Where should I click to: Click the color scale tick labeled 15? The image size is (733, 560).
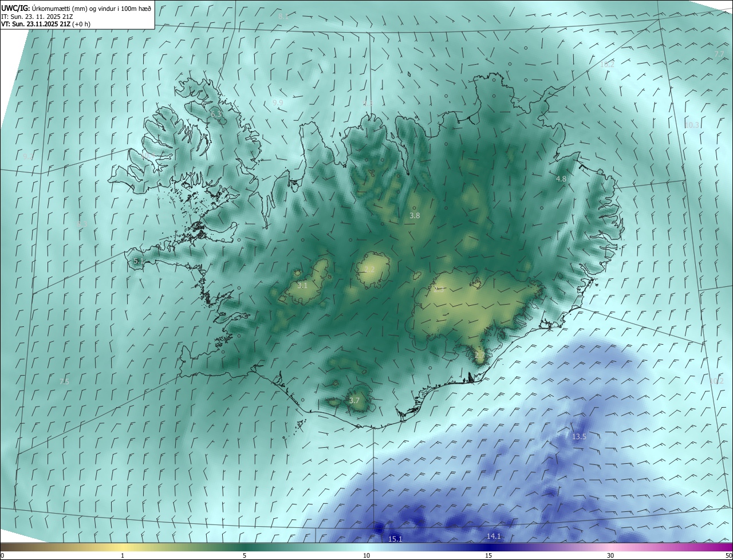pyautogui.click(x=488, y=556)
